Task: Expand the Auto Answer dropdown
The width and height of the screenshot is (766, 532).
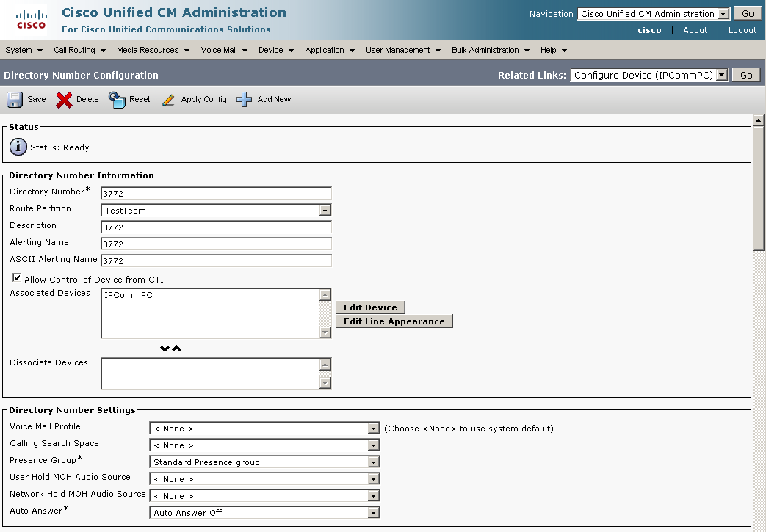Action: [373, 513]
